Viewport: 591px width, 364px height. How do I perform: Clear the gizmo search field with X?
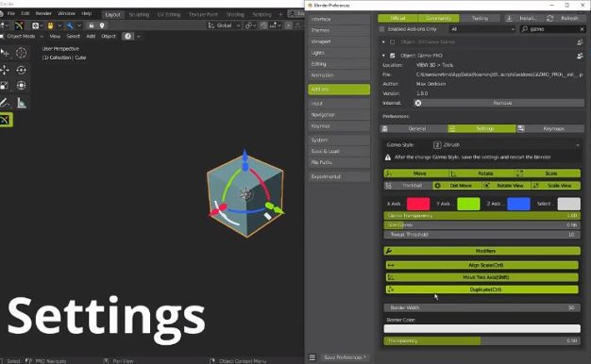coord(582,29)
